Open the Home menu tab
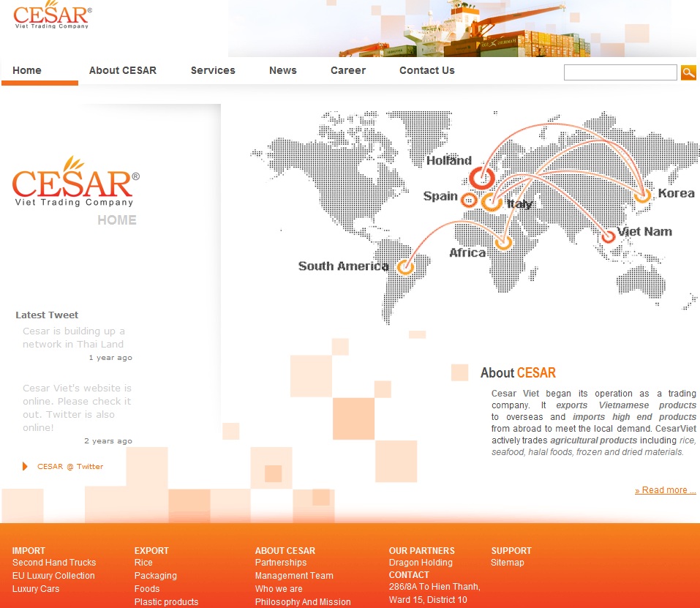 pyautogui.click(x=27, y=70)
